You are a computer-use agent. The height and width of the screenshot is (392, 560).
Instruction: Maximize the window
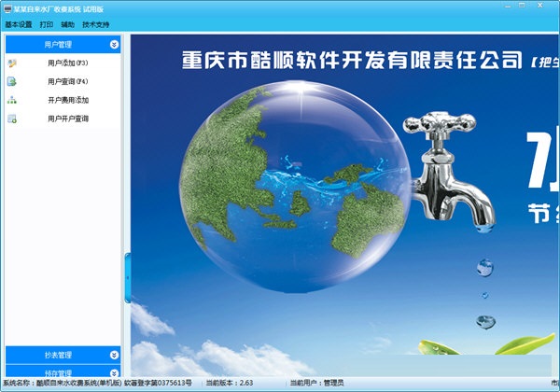tap(522, 6)
